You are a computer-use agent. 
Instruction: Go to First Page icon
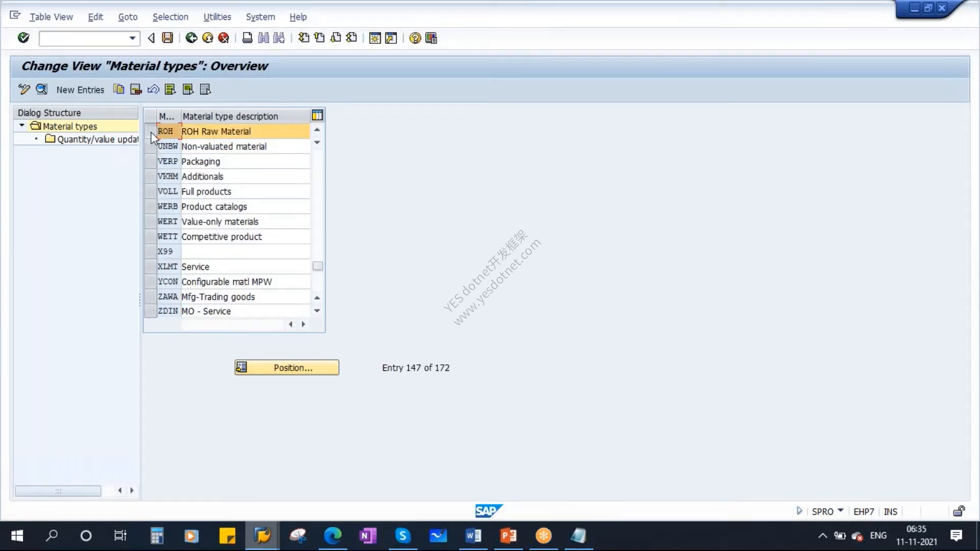(304, 38)
